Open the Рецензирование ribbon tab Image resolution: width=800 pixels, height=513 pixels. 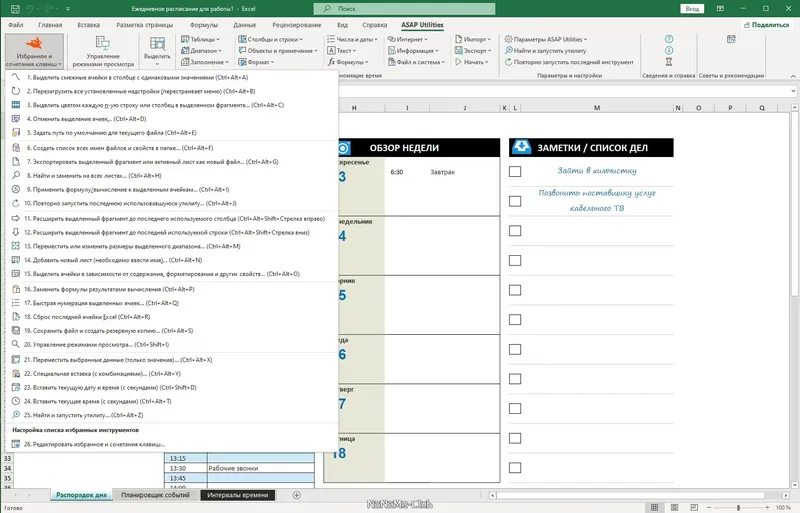(296, 25)
